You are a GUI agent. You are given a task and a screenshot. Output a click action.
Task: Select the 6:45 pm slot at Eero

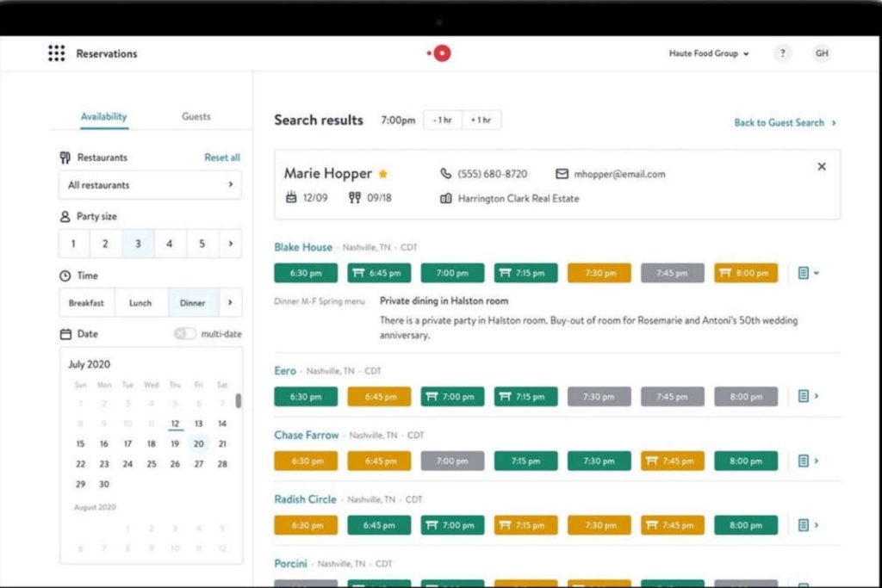pyautogui.click(x=379, y=396)
